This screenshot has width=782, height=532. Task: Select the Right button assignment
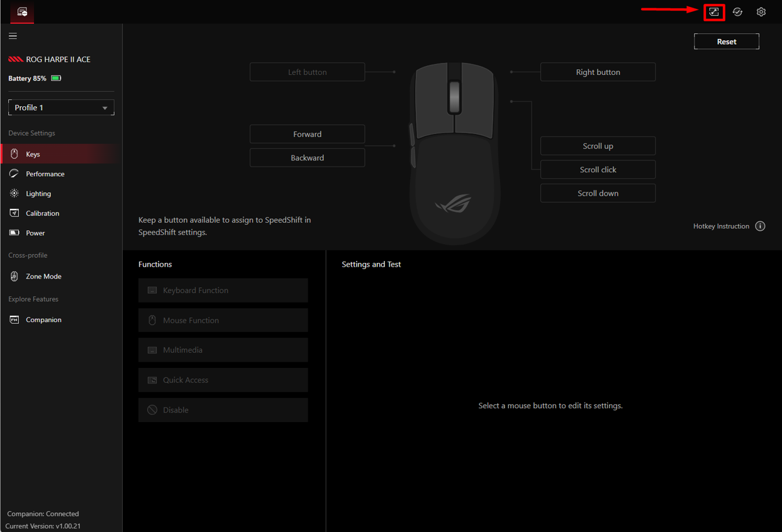pos(598,72)
